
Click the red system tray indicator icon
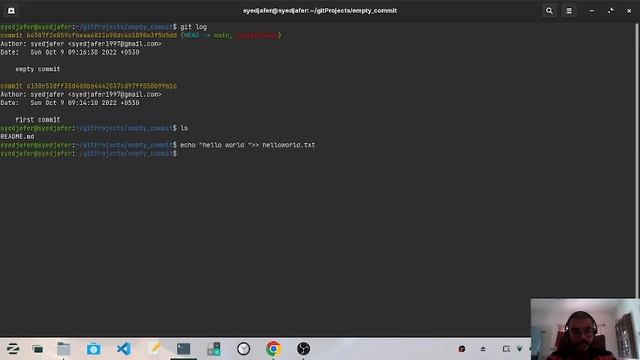(462, 349)
